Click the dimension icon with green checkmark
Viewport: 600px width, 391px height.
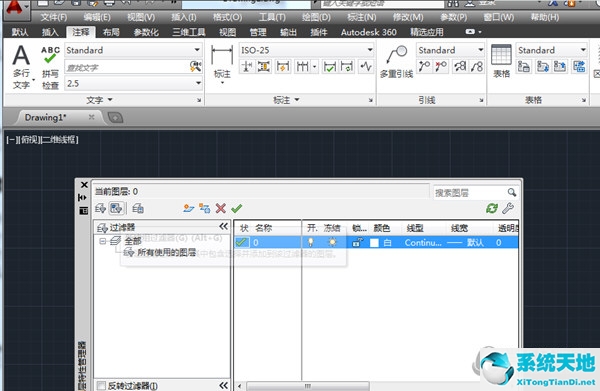click(x=329, y=67)
